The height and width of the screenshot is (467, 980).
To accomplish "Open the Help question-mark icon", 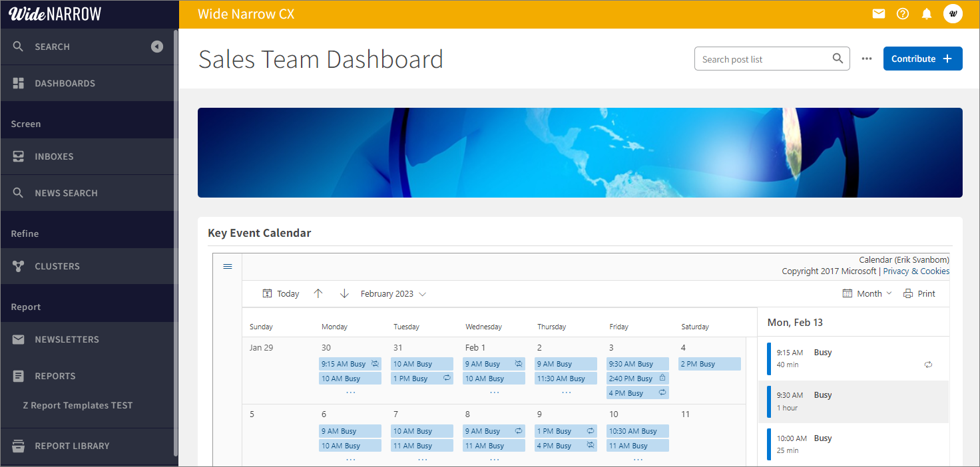I will click(902, 13).
